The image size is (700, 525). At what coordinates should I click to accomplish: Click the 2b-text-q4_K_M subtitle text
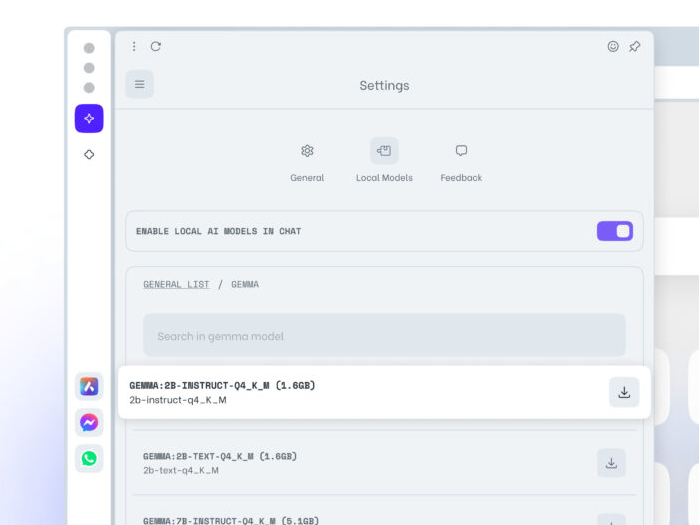pyautogui.click(x=181, y=471)
